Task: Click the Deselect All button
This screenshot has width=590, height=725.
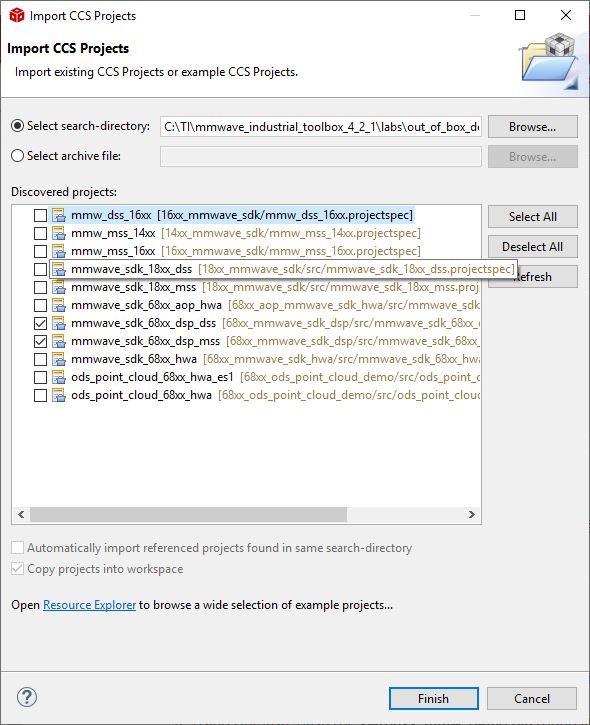Action: click(533, 246)
